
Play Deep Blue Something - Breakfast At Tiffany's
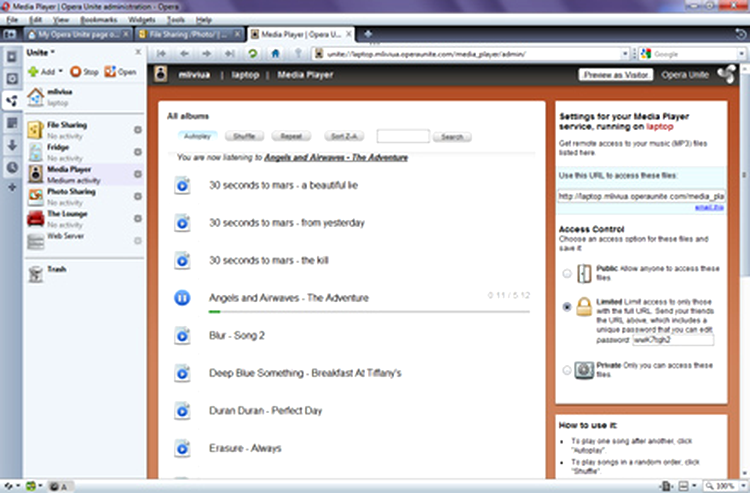(x=182, y=373)
